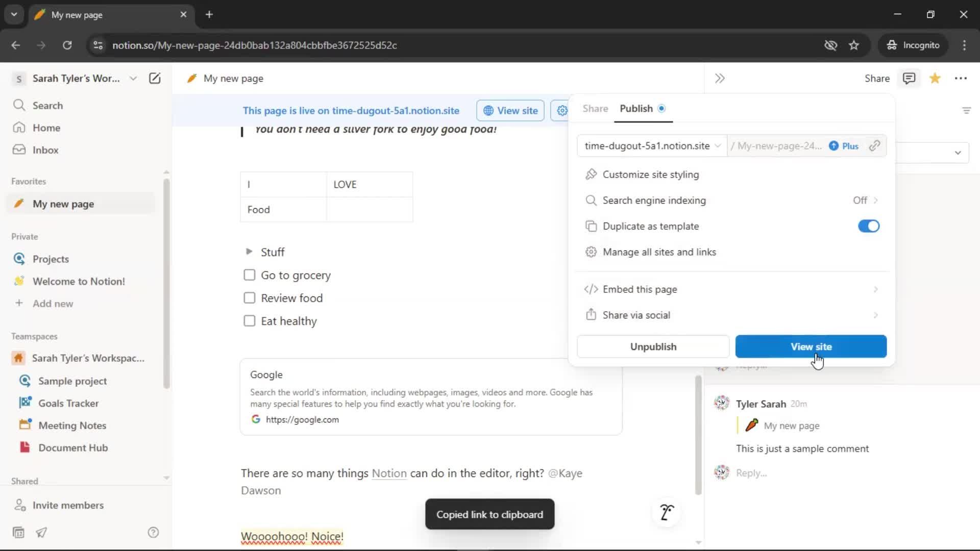The image size is (980, 551).
Task: Click the Plus upgrade badge
Action: [844, 146]
